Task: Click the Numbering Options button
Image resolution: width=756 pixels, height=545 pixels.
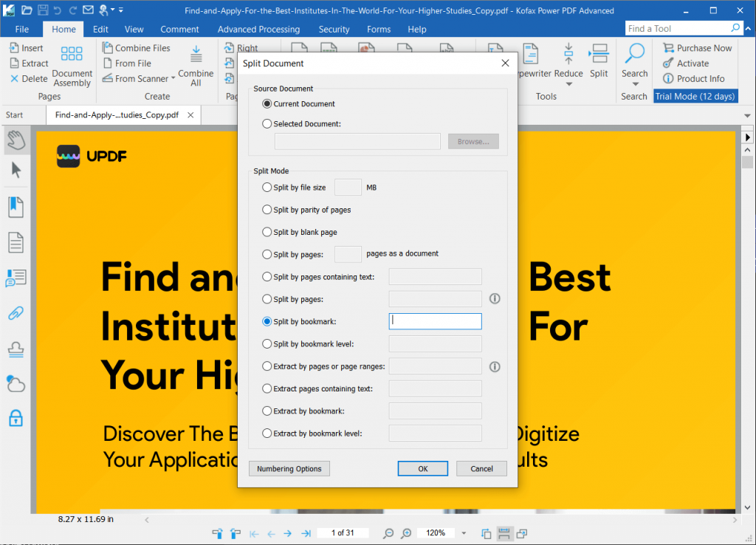Action: click(289, 468)
